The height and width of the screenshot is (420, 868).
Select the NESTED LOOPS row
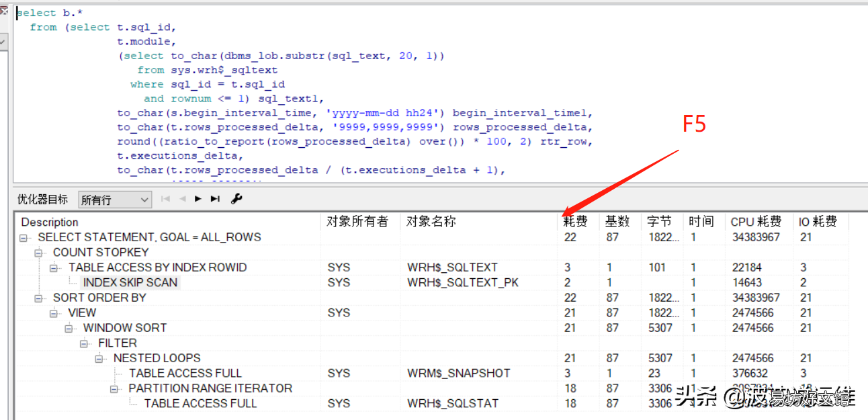(x=157, y=358)
